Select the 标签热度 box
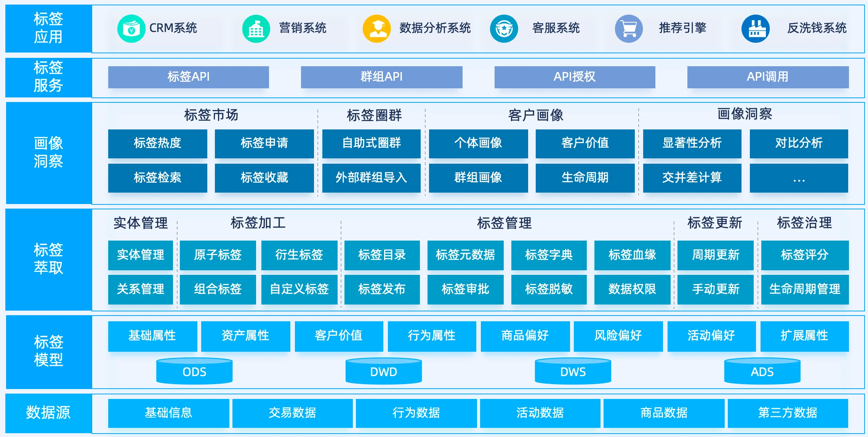 click(x=158, y=144)
